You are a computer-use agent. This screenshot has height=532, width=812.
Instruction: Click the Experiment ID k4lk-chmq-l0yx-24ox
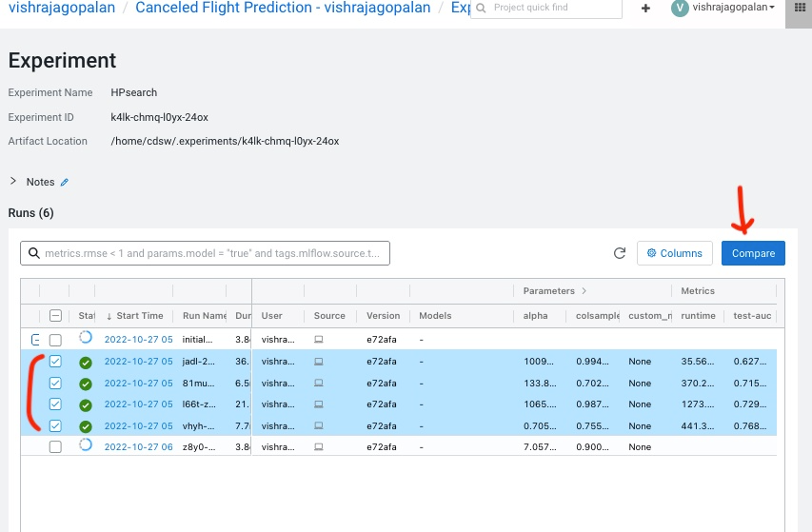pos(160,117)
